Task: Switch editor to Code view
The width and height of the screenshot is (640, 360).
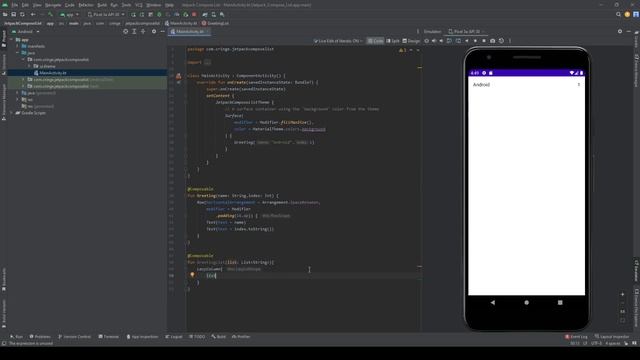Action: pyautogui.click(x=375, y=41)
